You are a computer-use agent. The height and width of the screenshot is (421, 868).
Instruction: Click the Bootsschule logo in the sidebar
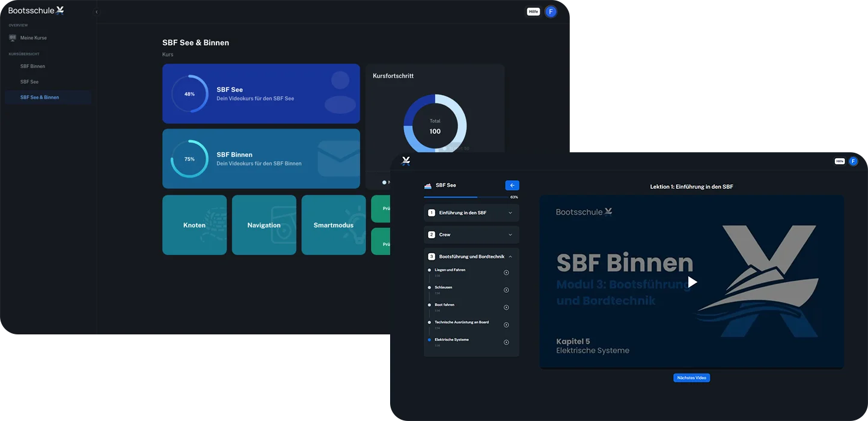coord(36,10)
